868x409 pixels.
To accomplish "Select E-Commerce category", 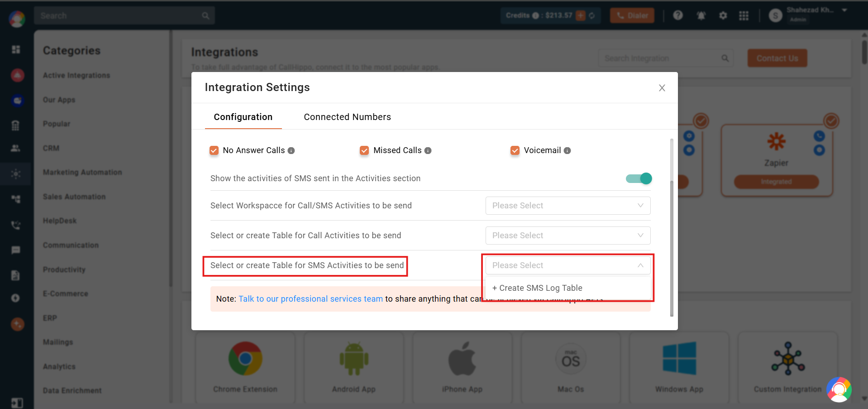I will tap(66, 294).
